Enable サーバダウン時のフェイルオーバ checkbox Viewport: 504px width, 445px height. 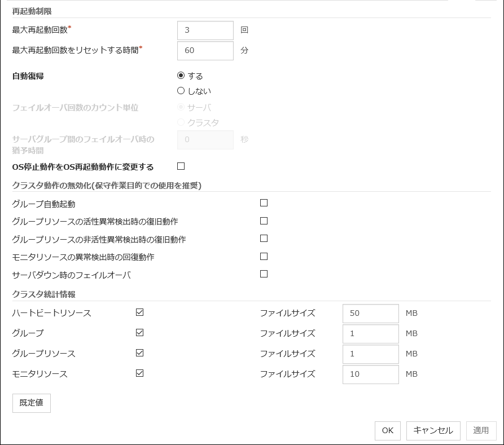(x=264, y=274)
